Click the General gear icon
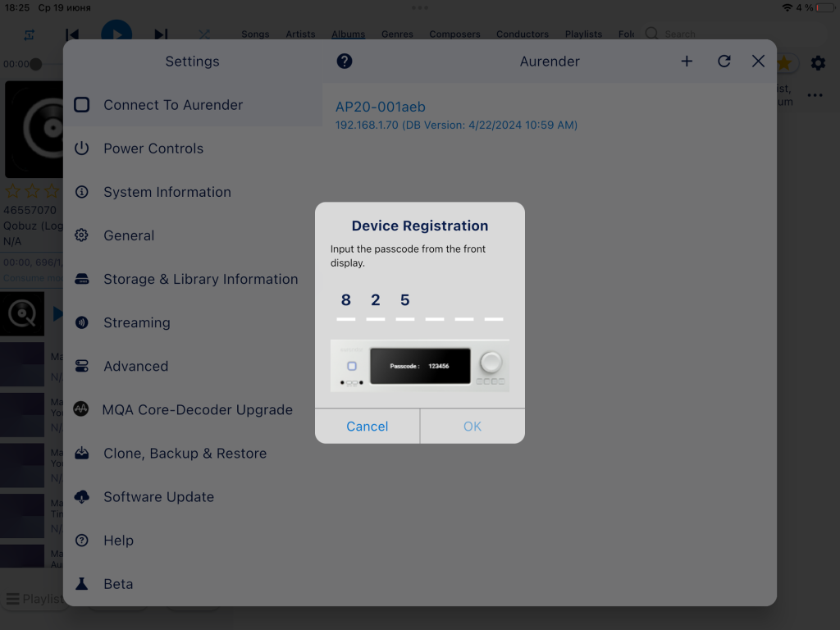The height and width of the screenshot is (630, 840). (81, 235)
